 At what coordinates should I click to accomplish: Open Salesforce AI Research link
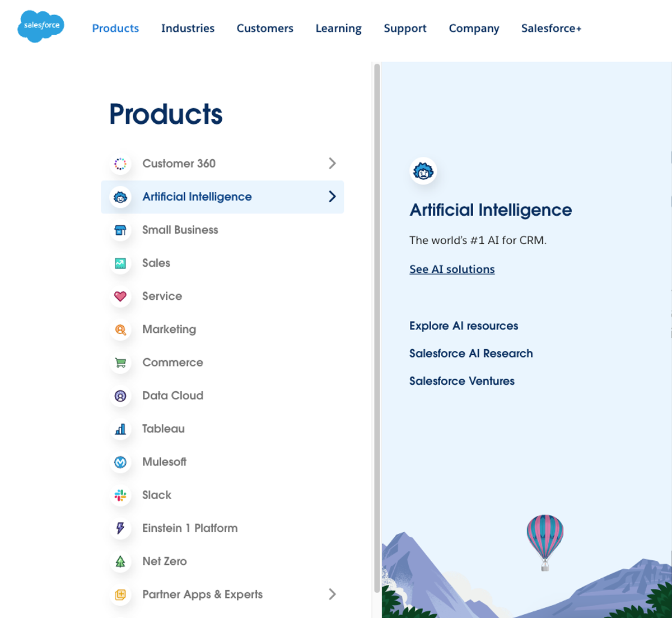[x=471, y=353]
